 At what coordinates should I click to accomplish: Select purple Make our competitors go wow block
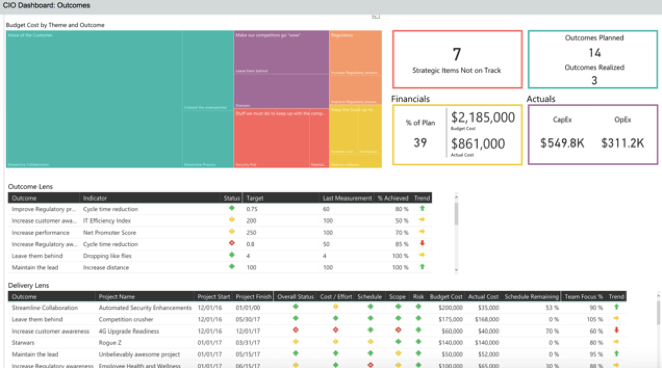point(281,52)
